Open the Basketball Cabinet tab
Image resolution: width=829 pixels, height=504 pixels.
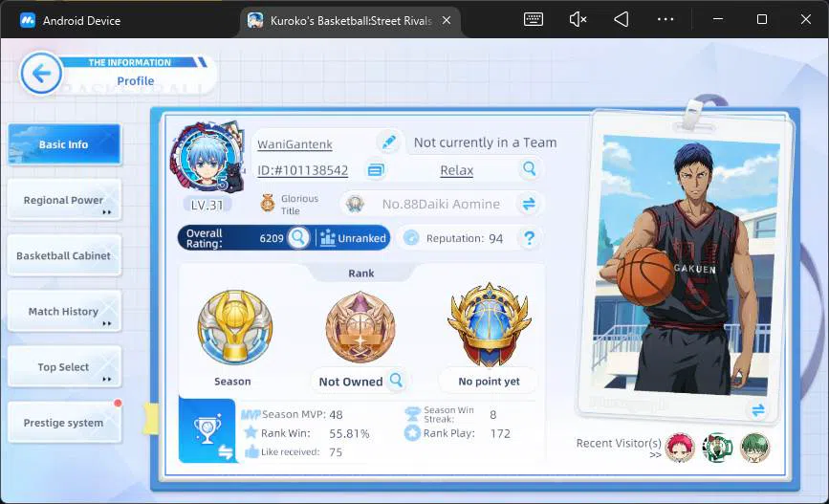click(x=64, y=255)
